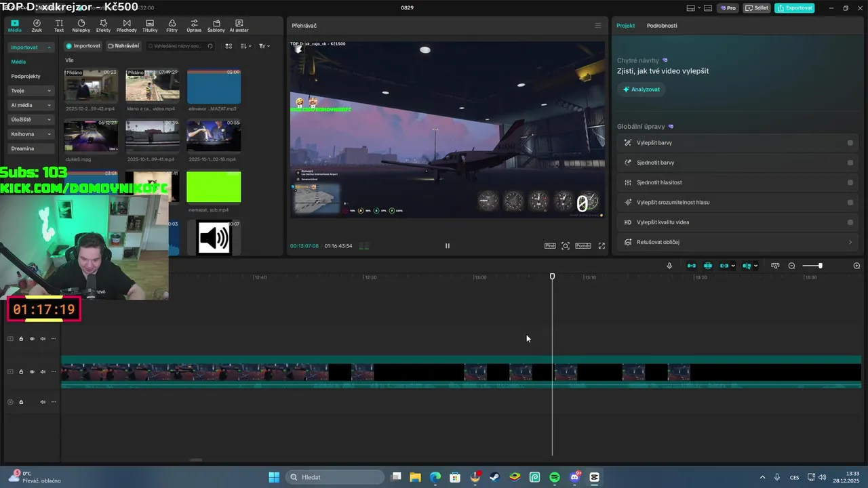Viewport: 868px width, 488px height.
Task: Open the Nálepky stickers tool
Action: click(81, 26)
